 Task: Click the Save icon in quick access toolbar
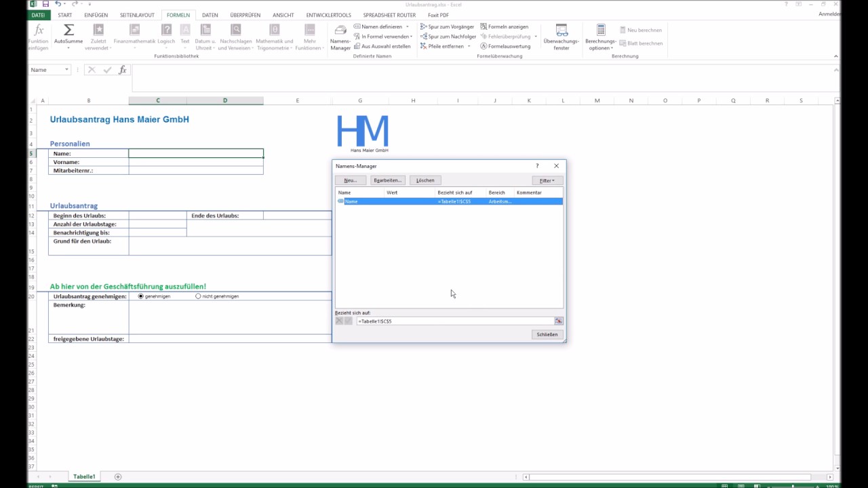(x=45, y=4)
